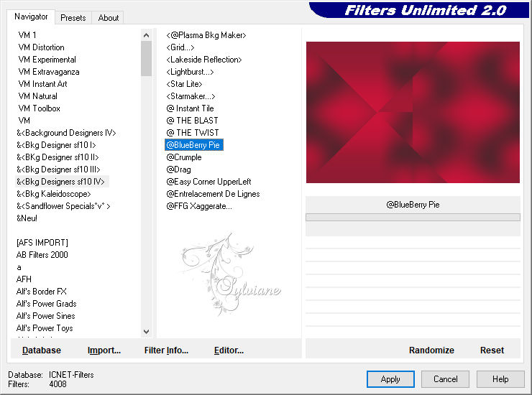The height and width of the screenshot is (395, 532).
Task: Select Alf's Power Sines category
Action: tap(46, 316)
